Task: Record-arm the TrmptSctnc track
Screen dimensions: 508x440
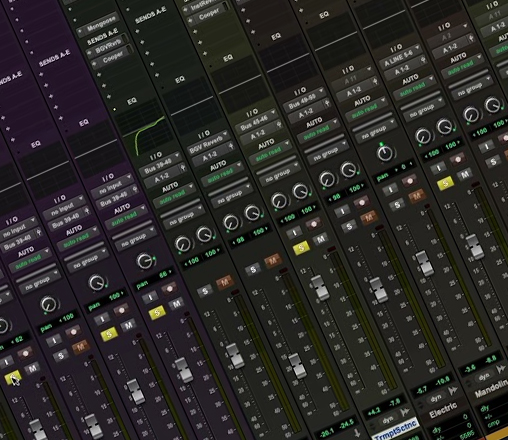Action: 362,203
